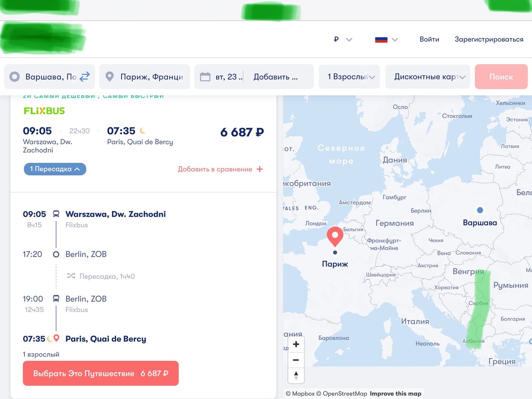Click the map zoom in plus control

[296, 344]
